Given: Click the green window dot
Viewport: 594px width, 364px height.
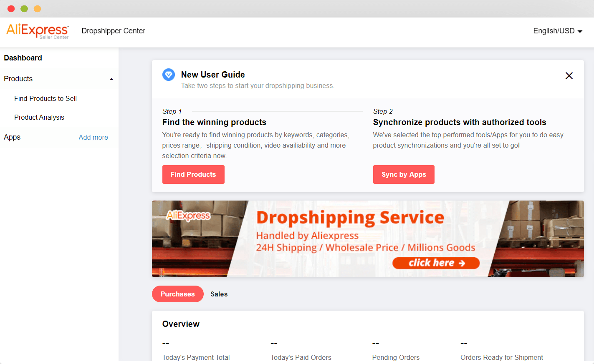Looking at the screenshot, I should point(24,9).
